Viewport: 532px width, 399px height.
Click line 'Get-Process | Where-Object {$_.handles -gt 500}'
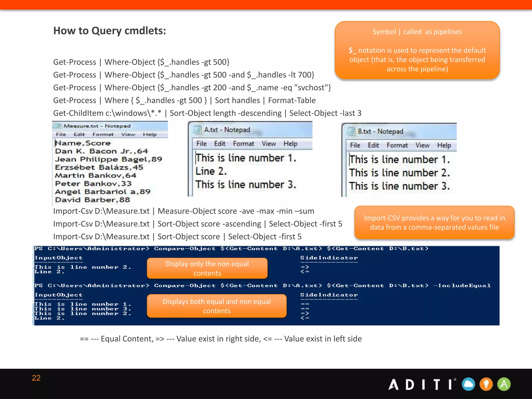pyautogui.click(x=141, y=62)
